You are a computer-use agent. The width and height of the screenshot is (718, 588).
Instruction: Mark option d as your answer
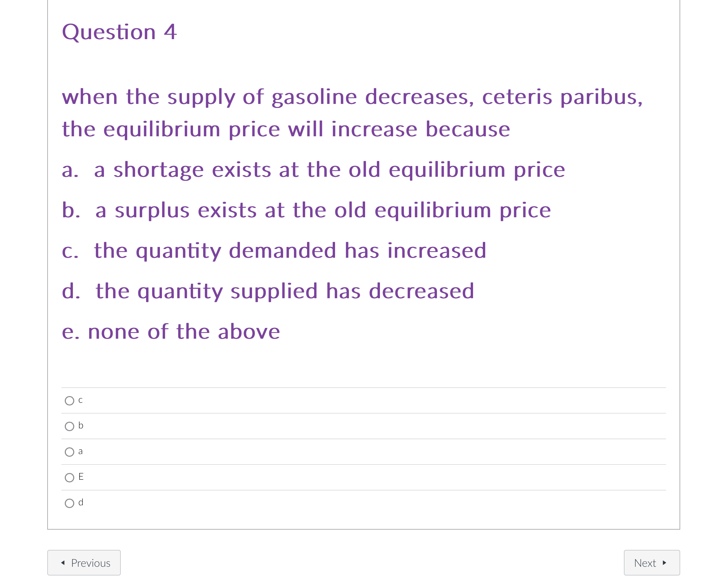(x=70, y=503)
